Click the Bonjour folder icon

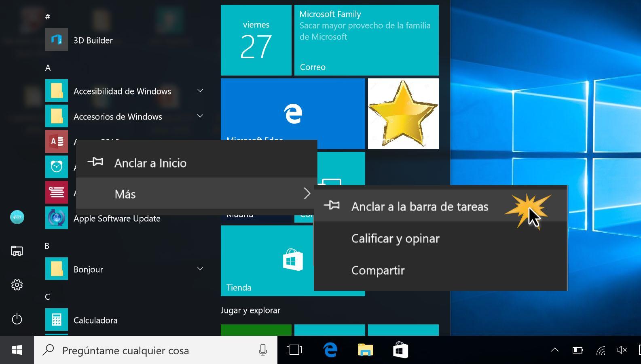57,269
